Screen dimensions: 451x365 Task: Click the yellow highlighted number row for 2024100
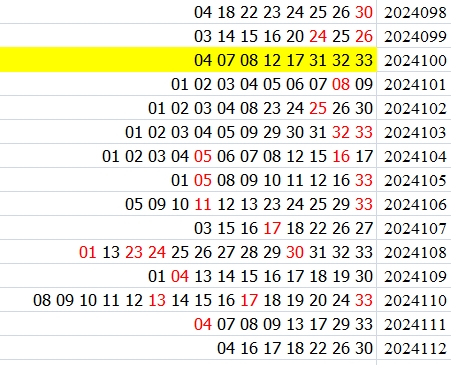point(188,60)
